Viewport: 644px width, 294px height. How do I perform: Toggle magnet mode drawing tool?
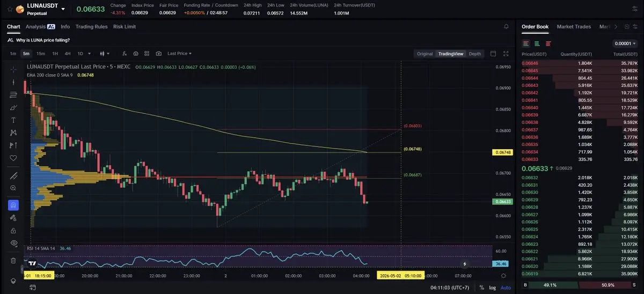pos(13,205)
